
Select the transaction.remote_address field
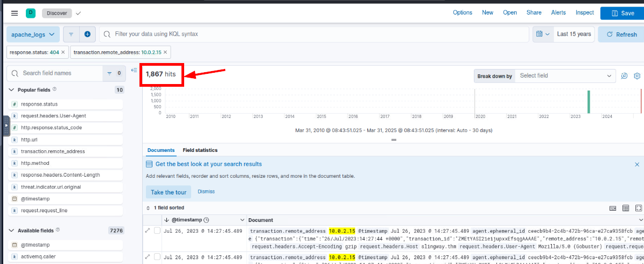[66, 151]
